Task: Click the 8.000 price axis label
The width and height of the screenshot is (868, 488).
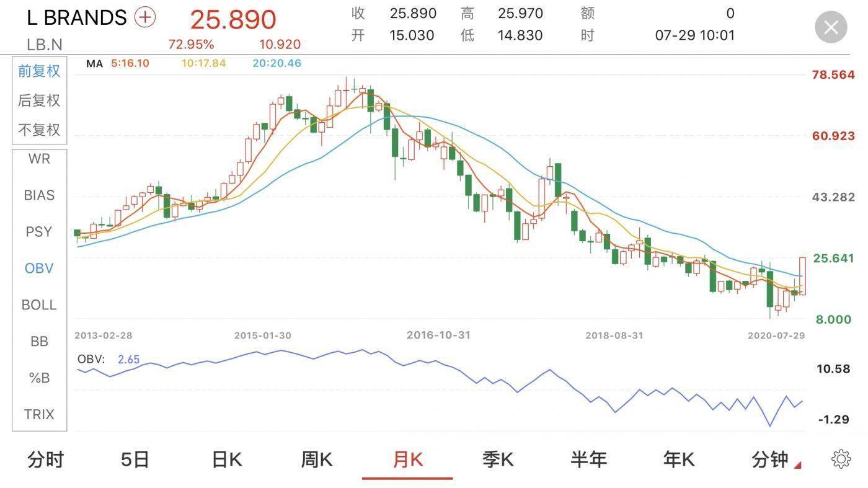Action: click(x=833, y=319)
